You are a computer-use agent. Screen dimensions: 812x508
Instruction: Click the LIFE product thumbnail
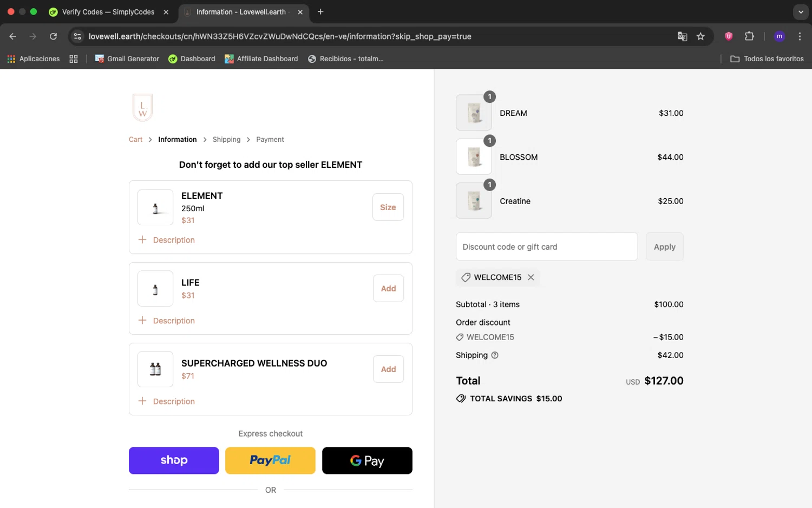click(x=155, y=289)
